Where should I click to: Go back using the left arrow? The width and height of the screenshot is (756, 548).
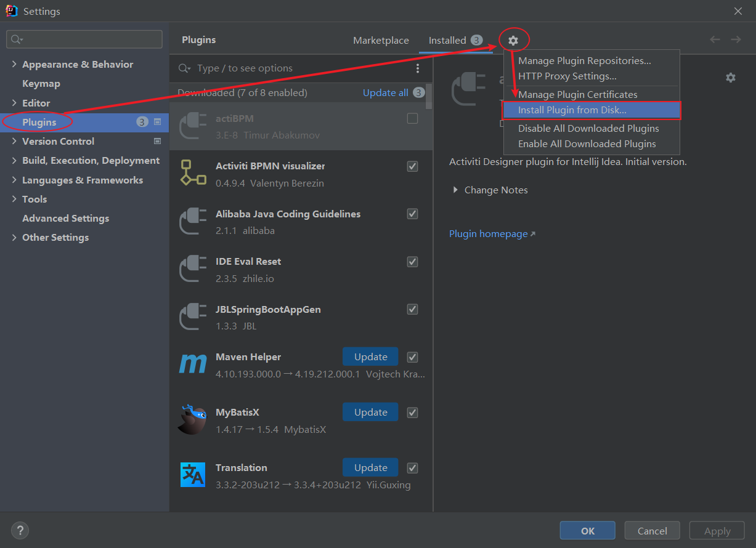pyautogui.click(x=715, y=39)
